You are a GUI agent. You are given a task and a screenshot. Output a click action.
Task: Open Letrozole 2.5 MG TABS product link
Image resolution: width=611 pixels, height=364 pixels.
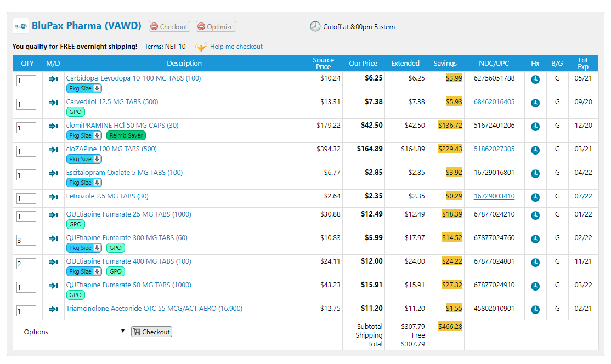pyautogui.click(x=107, y=196)
